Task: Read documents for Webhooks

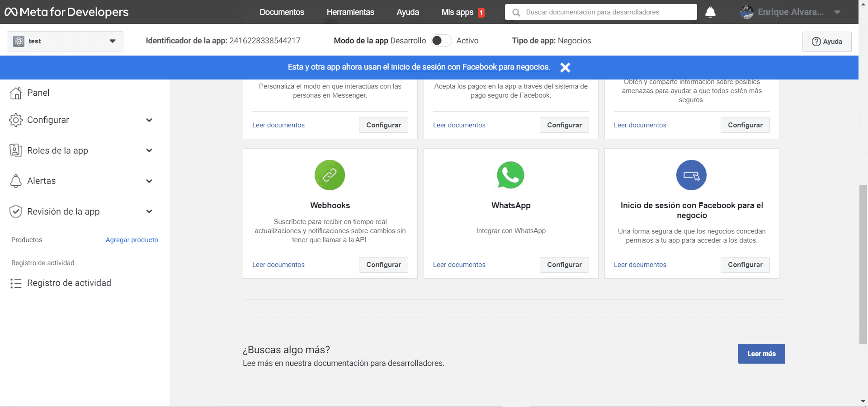Action: [x=278, y=265]
